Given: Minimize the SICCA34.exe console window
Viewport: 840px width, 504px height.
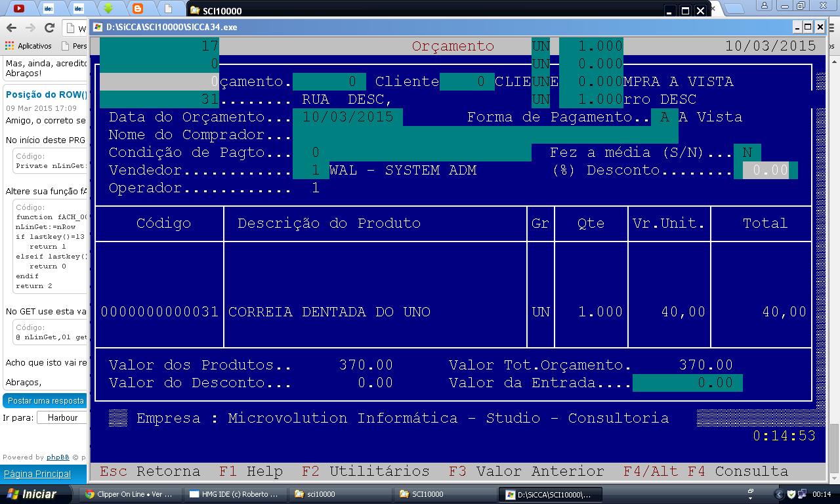Looking at the screenshot, I should (x=797, y=27).
